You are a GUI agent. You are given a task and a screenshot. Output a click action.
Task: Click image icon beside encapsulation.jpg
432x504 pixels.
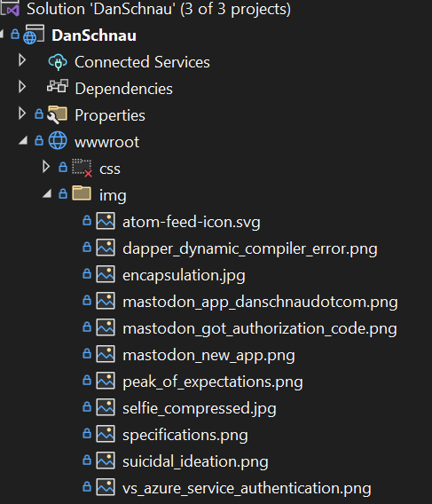click(106, 274)
